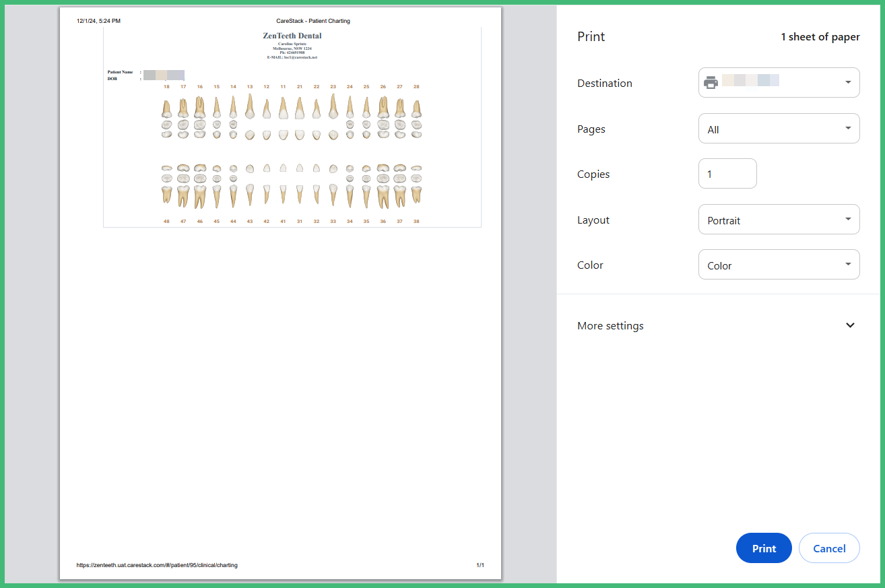
Task: Cancel the print job
Action: tap(829, 548)
